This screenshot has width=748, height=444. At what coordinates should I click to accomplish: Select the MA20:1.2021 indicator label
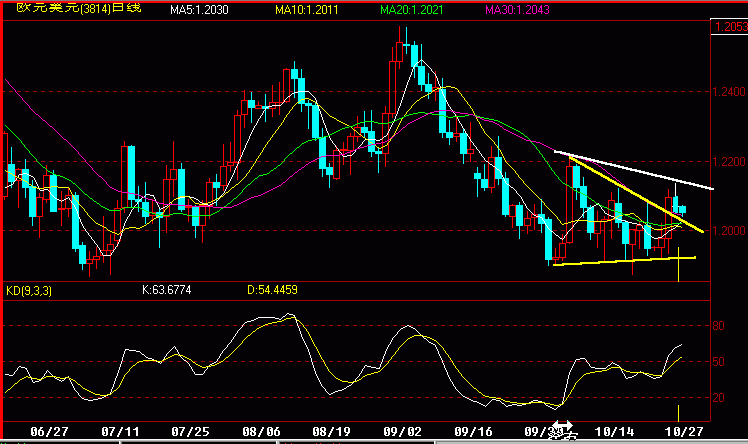[x=412, y=10]
